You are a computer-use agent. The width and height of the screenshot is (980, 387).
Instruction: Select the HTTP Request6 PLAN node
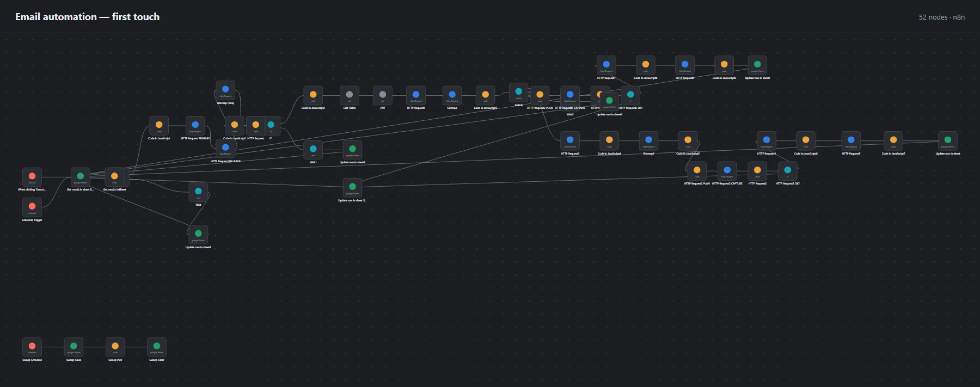pyautogui.click(x=540, y=96)
